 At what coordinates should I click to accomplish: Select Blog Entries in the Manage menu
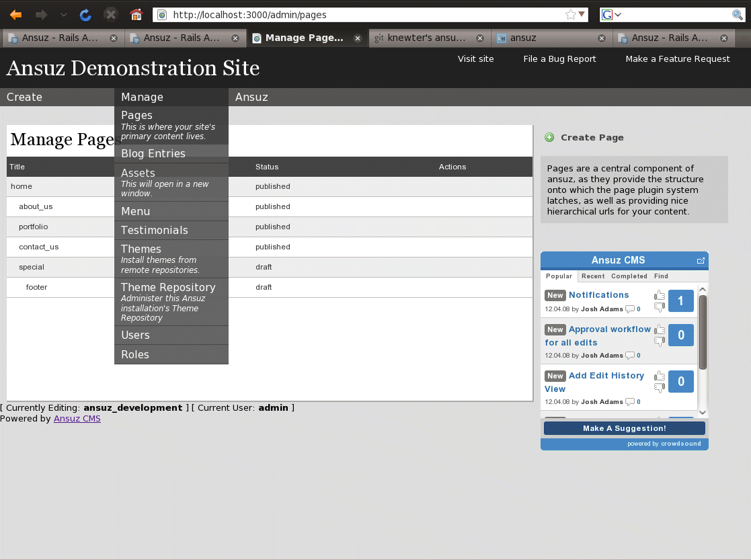(x=171, y=154)
